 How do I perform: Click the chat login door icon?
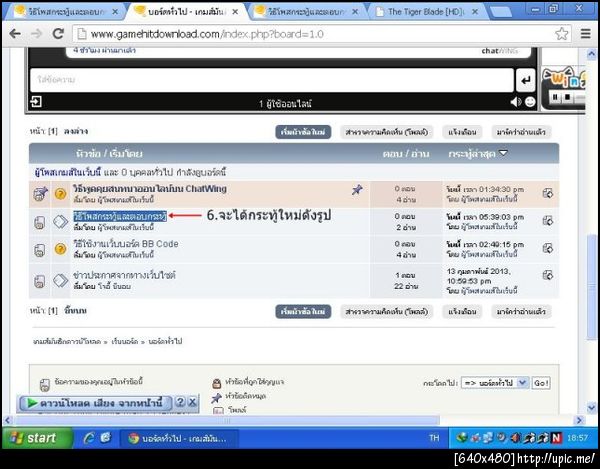(36, 102)
